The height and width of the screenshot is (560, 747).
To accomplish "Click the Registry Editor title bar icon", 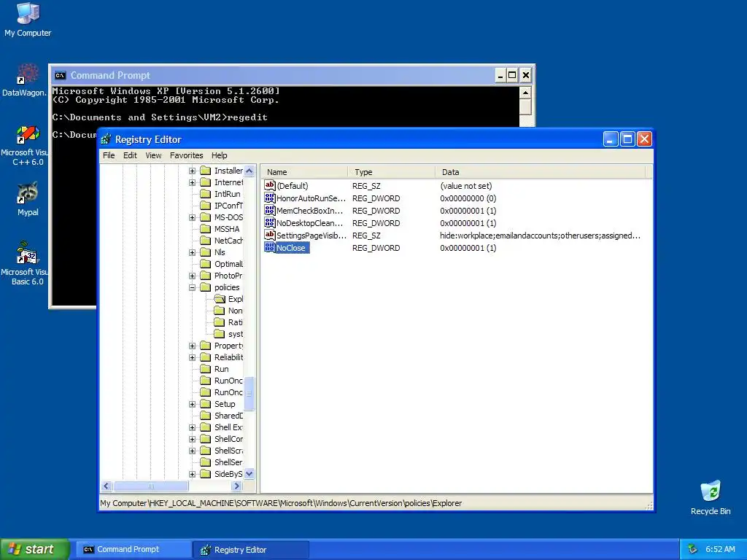I will (x=107, y=139).
